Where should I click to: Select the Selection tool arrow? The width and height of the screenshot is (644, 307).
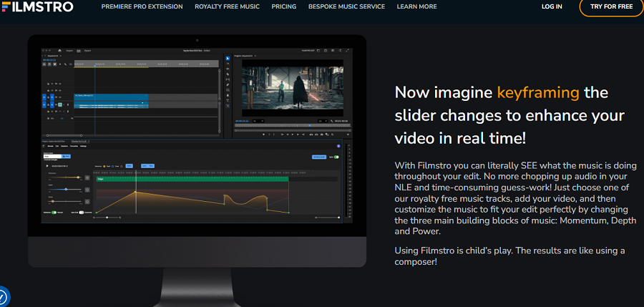tap(228, 59)
